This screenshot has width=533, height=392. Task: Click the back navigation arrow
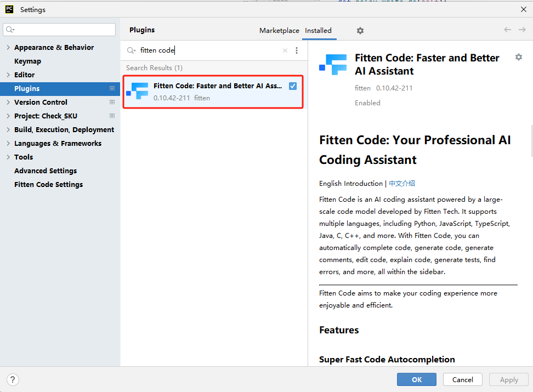pos(507,31)
